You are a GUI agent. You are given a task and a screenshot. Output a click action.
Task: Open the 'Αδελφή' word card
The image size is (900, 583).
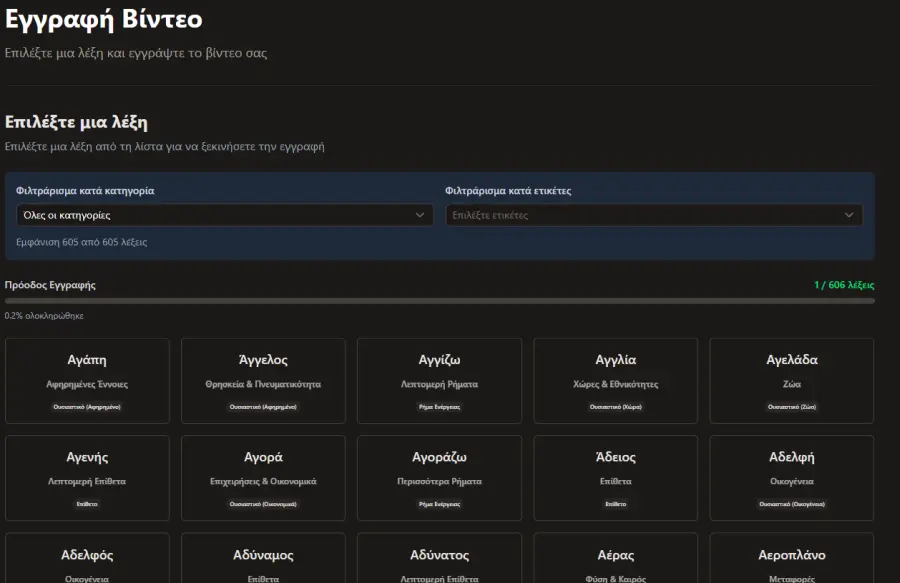pyautogui.click(x=792, y=478)
